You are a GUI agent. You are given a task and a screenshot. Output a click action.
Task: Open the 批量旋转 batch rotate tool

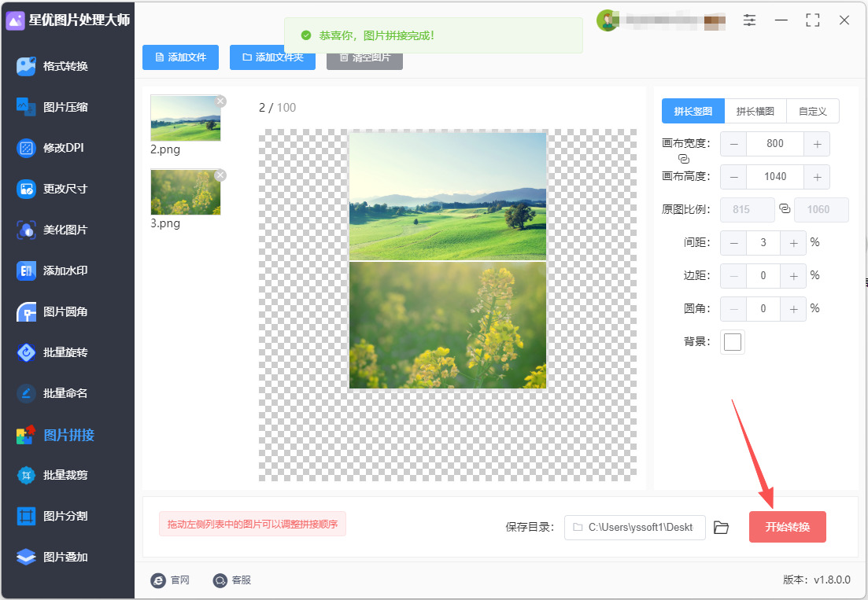(53, 352)
